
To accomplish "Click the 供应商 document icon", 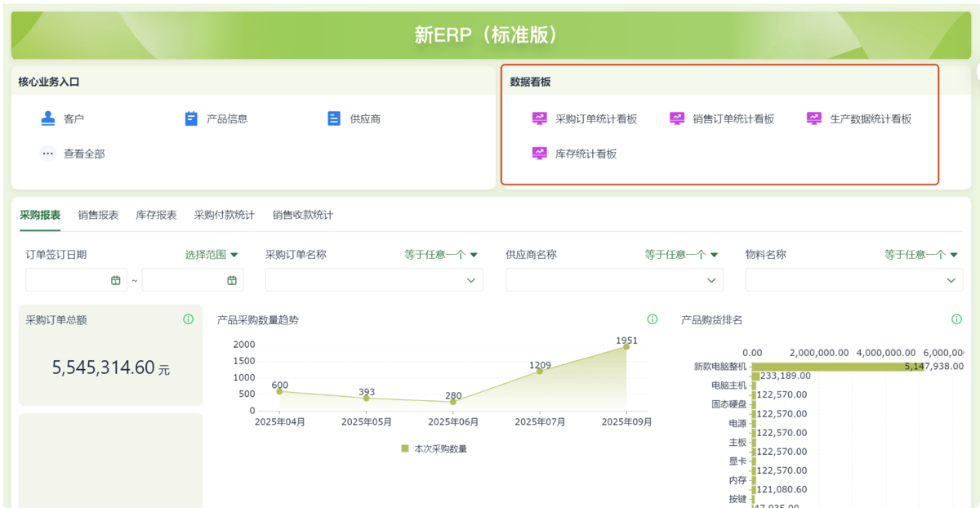I will [x=334, y=118].
